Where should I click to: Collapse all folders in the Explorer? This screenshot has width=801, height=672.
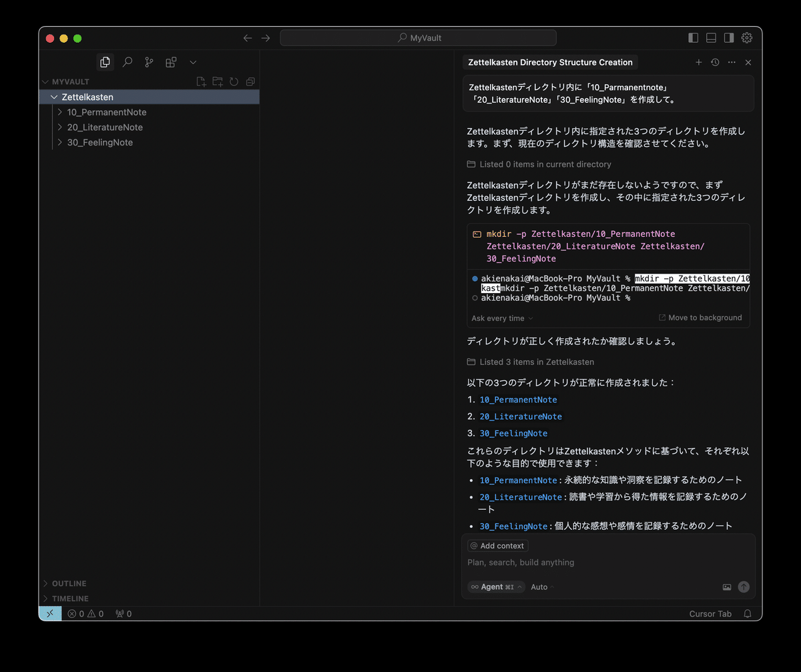click(250, 81)
